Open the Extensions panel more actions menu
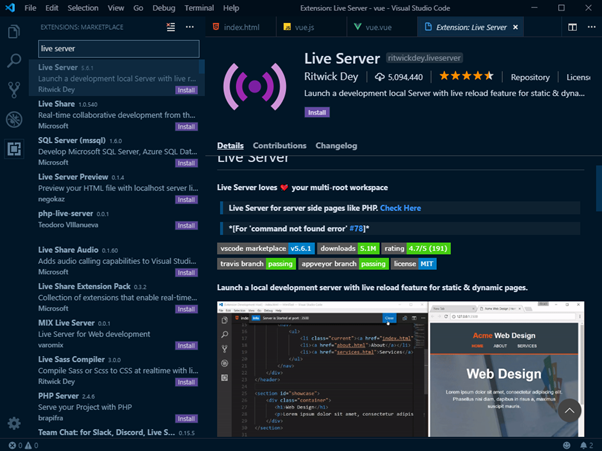 190,27
